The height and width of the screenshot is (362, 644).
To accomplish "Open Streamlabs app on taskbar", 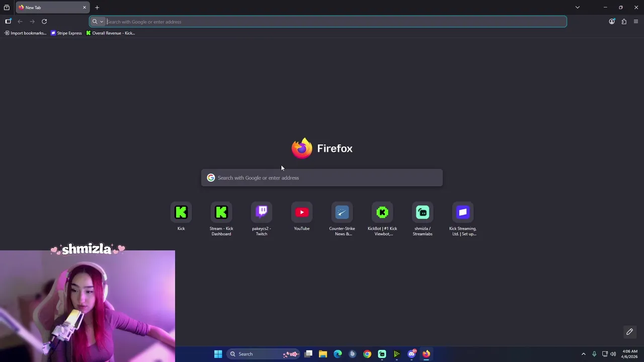I will click(x=382, y=354).
